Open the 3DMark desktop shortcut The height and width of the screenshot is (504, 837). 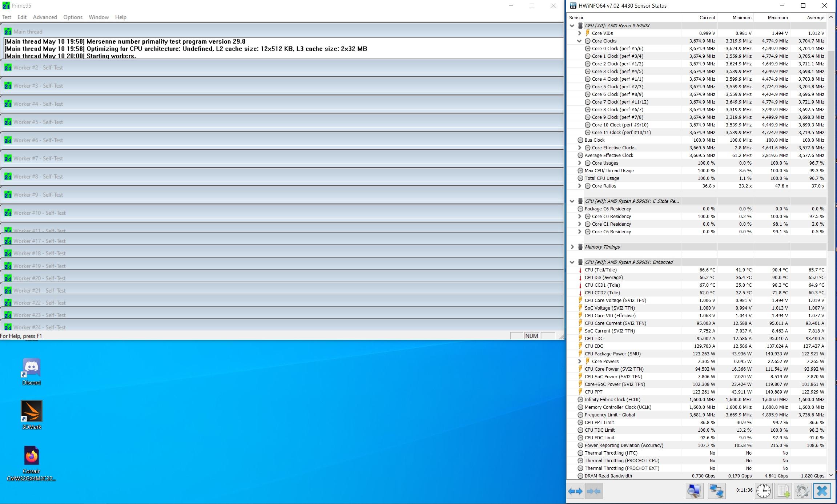(x=32, y=415)
